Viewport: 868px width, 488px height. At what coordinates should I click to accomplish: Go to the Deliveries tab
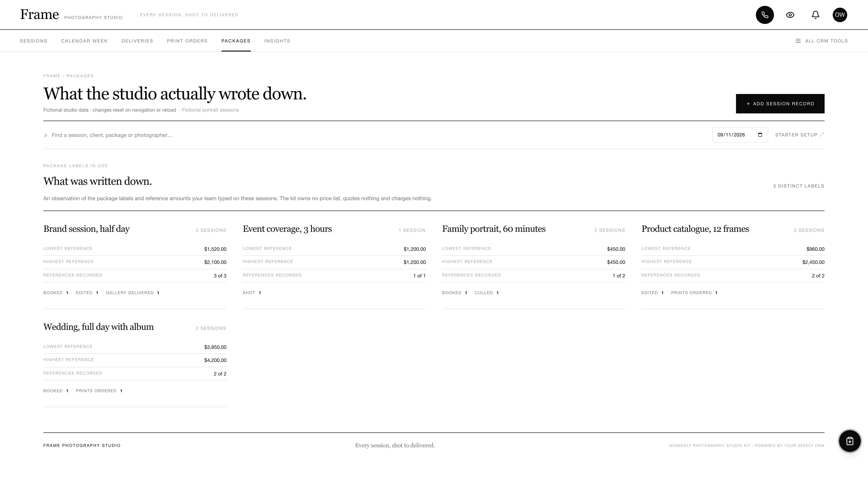(x=137, y=41)
